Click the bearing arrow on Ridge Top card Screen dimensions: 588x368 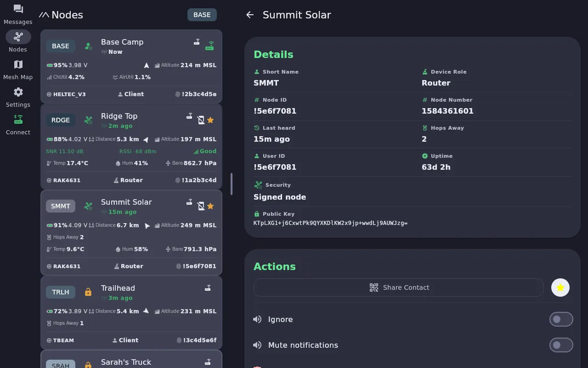(x=146, y=139)
